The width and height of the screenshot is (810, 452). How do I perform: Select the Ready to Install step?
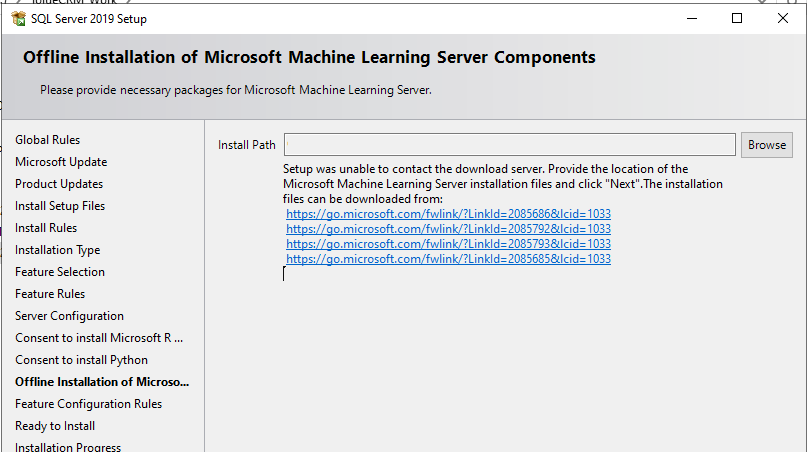(55, 426)
